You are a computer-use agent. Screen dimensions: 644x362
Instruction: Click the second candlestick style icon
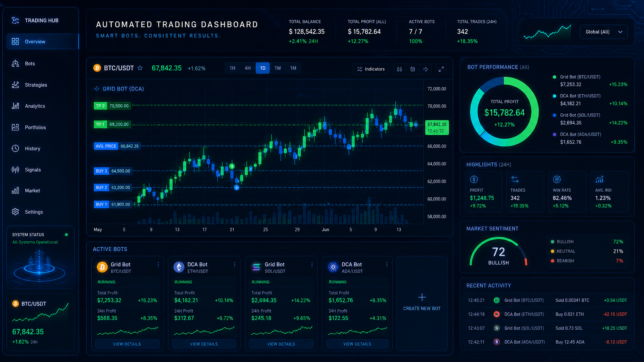(x=413, y=69)
